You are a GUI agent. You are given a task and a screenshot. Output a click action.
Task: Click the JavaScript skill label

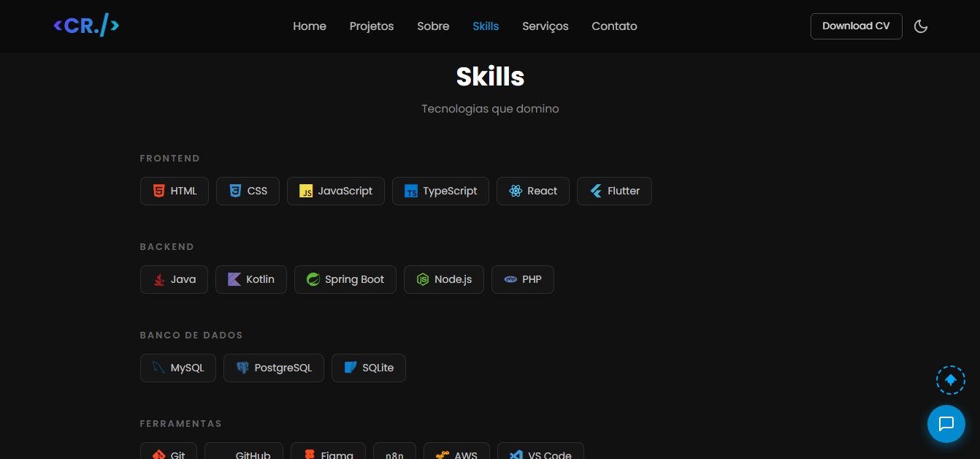(x=345, y=191)
